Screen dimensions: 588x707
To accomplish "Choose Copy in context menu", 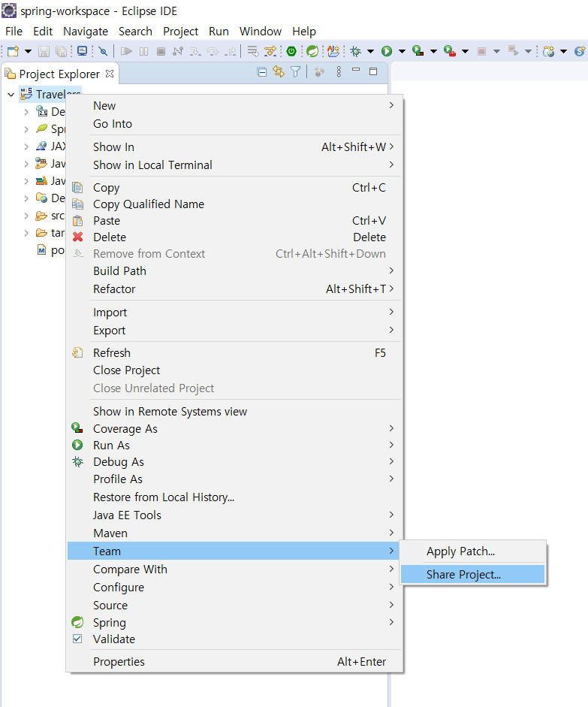I will tap(234, 188).
